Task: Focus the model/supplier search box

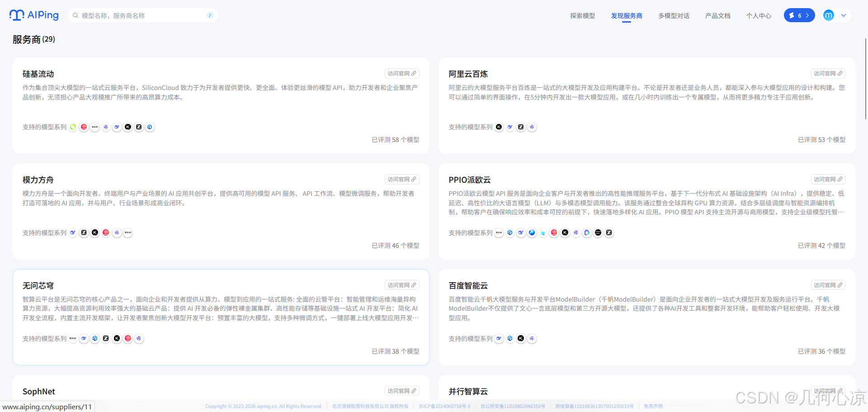Action: [143, 15]
